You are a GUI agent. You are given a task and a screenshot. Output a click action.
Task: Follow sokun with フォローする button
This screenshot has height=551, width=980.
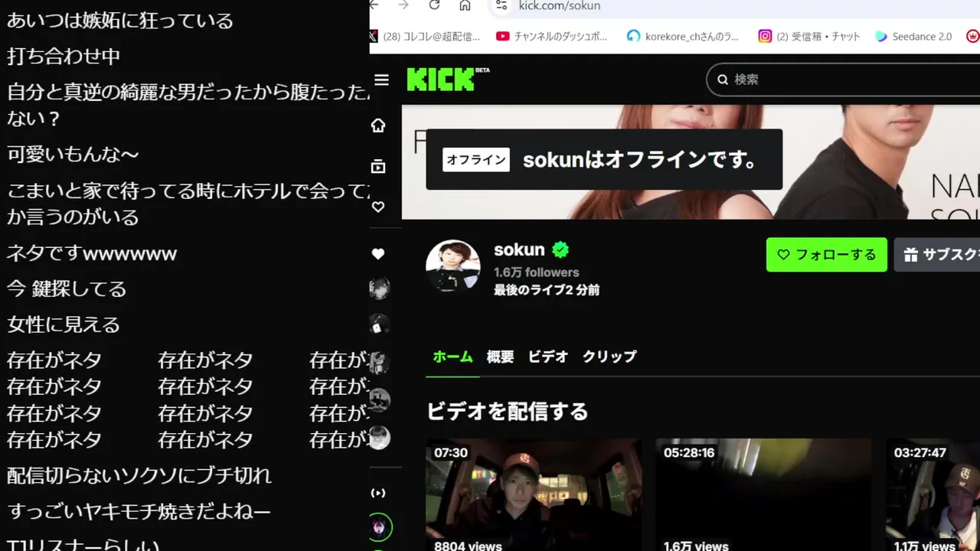coord(827,255)
